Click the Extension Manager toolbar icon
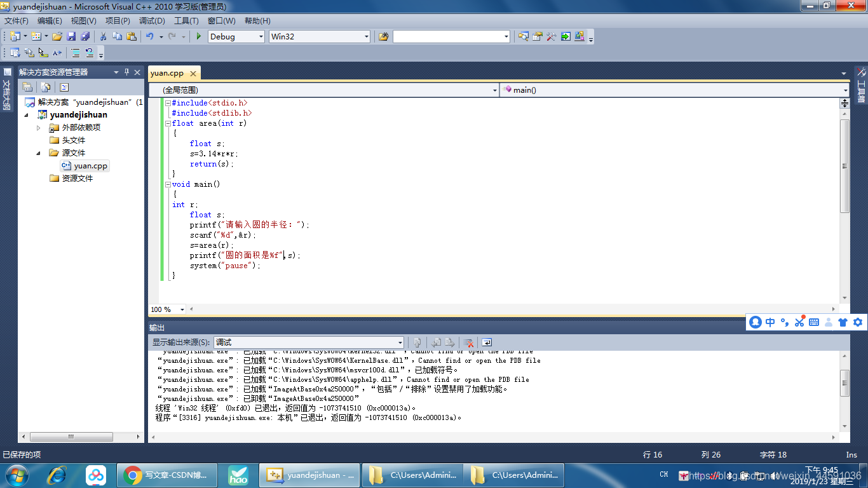This screenshot has width=868, height=488. click(x=580, y=37)
